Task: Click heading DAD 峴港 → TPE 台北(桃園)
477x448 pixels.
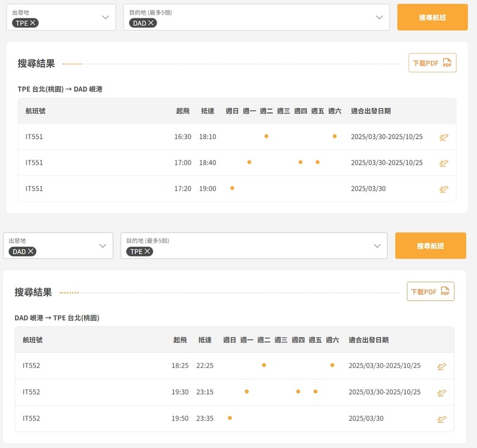Action: [57, 318]
